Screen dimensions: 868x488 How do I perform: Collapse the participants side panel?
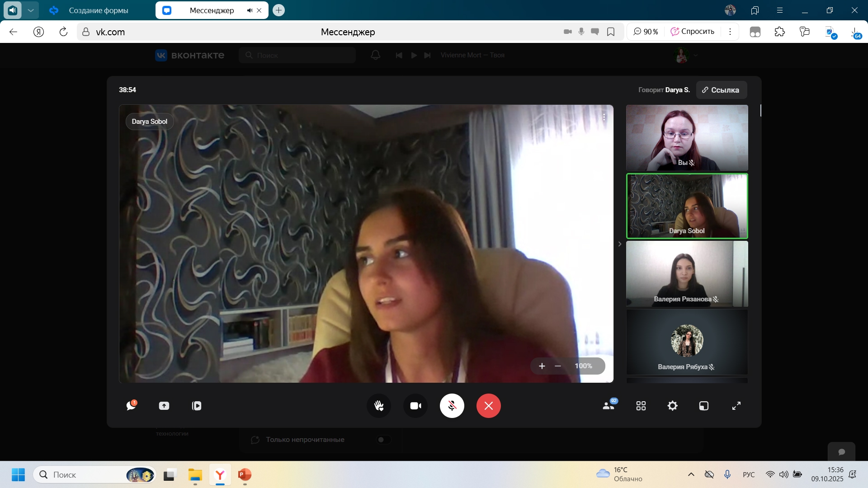(620, 244)
